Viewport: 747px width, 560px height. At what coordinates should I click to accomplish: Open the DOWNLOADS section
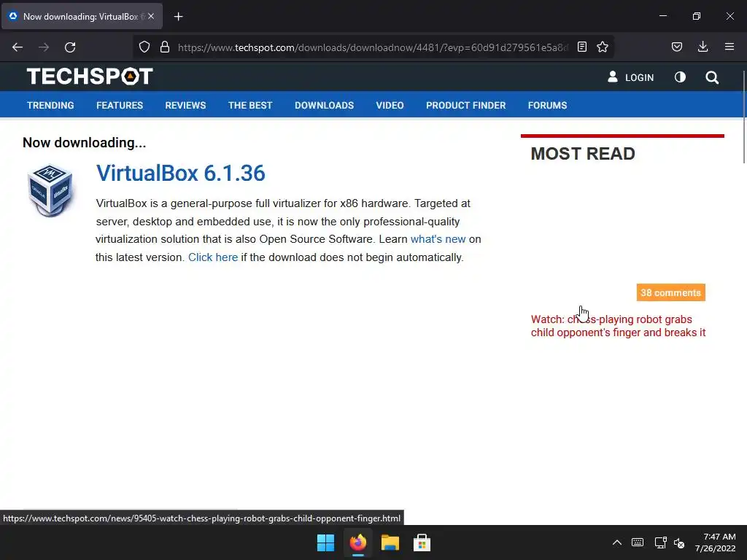tap(325, 105)
